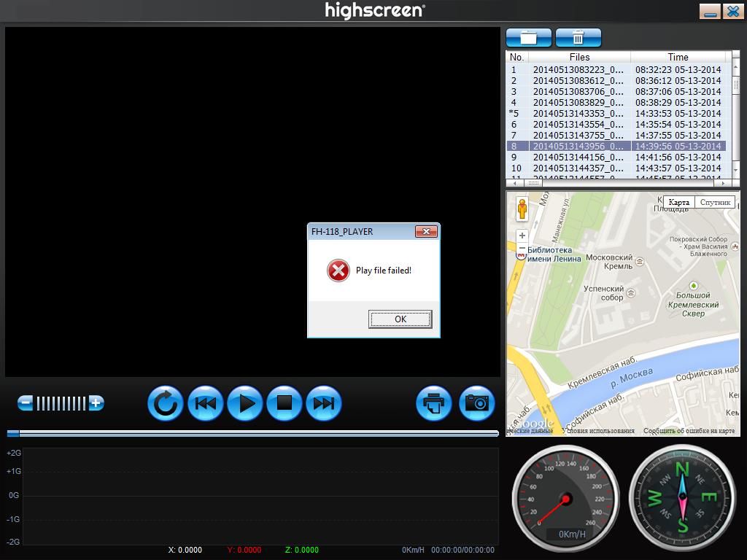This screenshot has height=560, width=747.
Task: Select file 5 recorded at 14:33:53
Action: point(616,113)
